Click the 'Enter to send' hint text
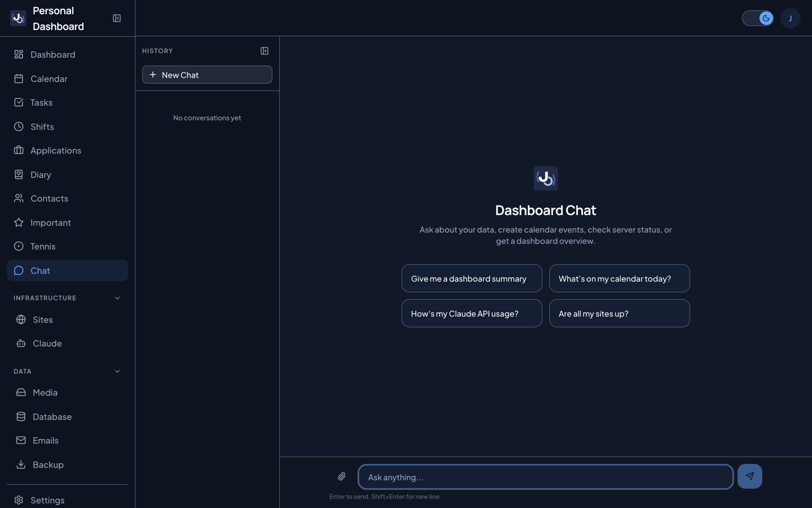Screen dimensions: 812x508 point(384,497)
